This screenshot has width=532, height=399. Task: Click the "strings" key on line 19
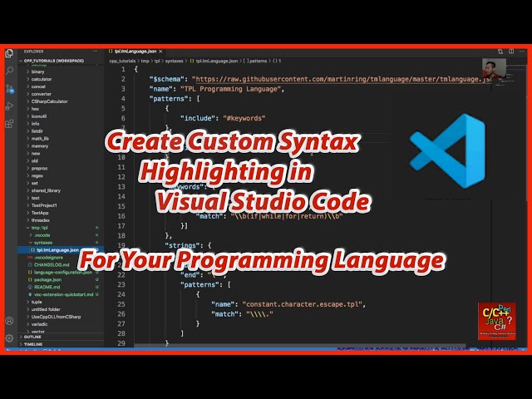coord(184,245)
